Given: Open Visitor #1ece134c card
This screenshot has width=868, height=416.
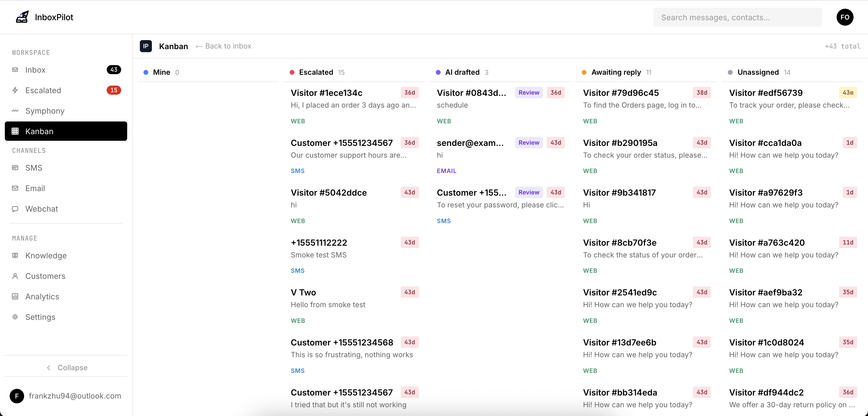Looking at the screenshot, I should 354,106.
